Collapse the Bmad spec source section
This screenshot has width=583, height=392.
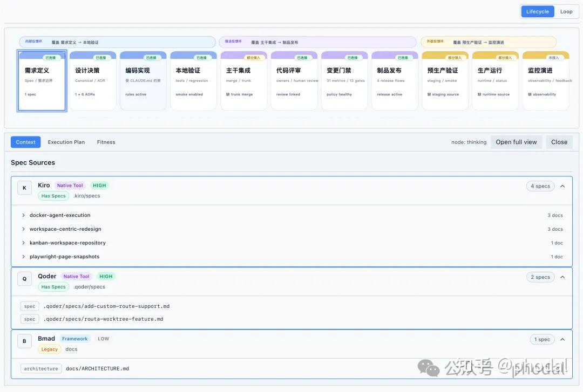coord(562,339)
